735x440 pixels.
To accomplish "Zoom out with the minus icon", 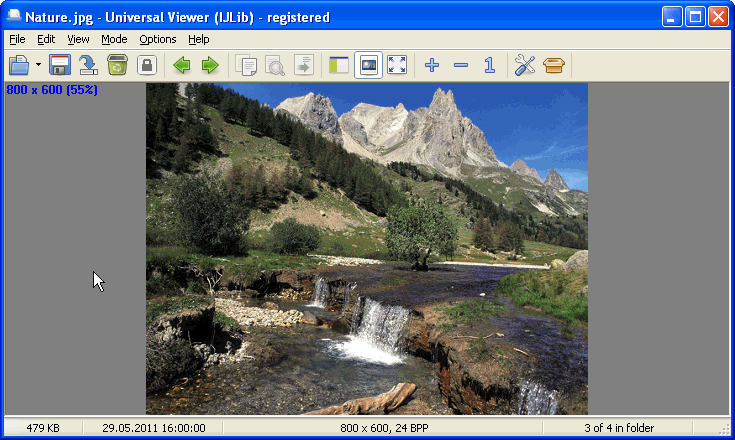I will click(461, 65).
